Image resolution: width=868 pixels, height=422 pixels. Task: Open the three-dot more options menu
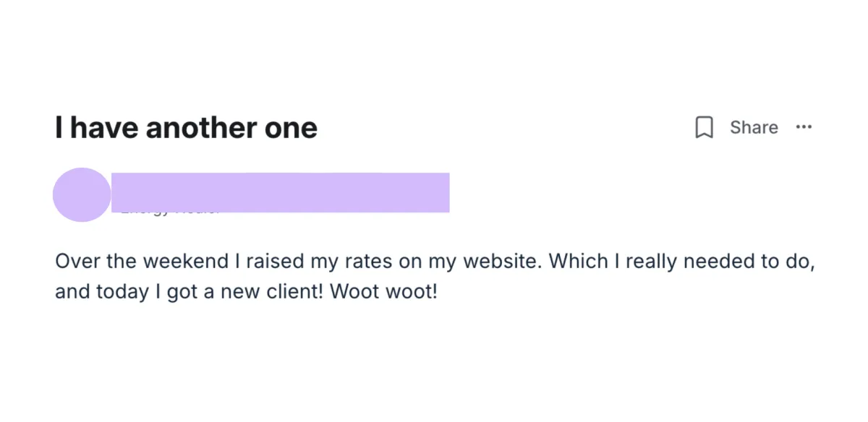coord(804,127)
